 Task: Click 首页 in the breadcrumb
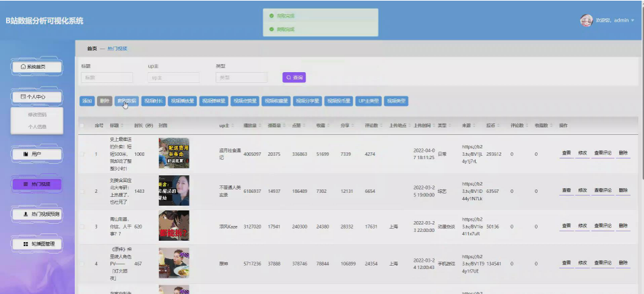[92, 49]
